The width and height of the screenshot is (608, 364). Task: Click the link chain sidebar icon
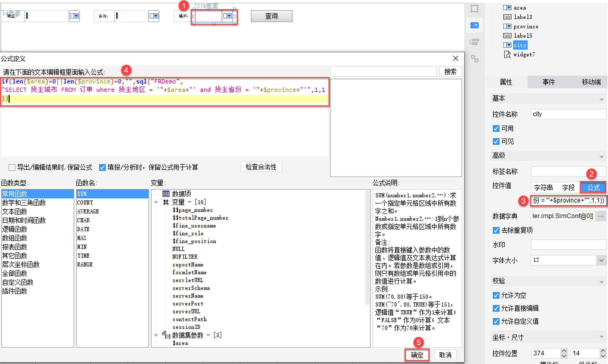tap(475, 58)
